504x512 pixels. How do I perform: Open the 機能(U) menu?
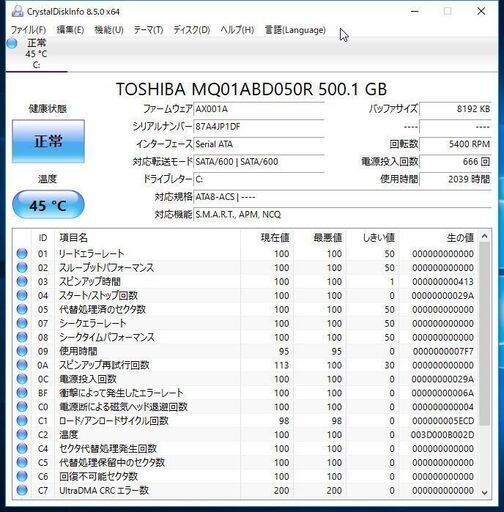pos(109,30)
